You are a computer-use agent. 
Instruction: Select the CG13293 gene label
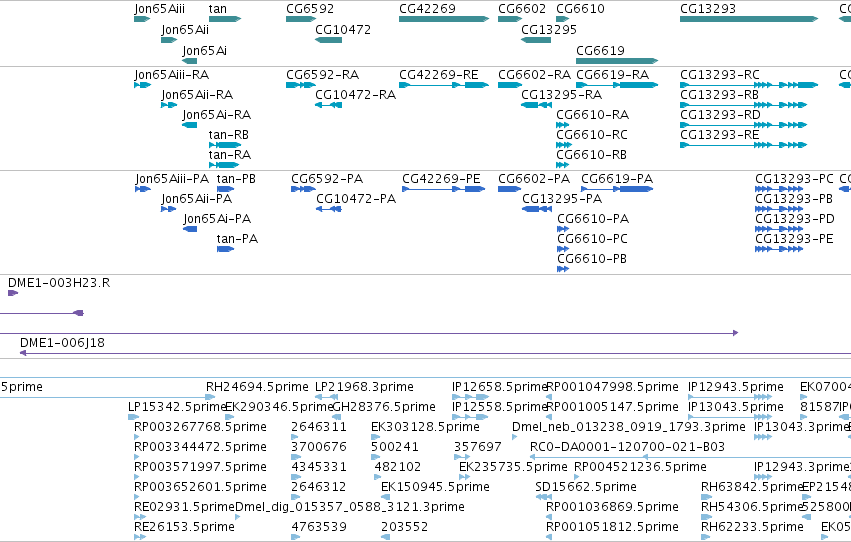(708, 9)
